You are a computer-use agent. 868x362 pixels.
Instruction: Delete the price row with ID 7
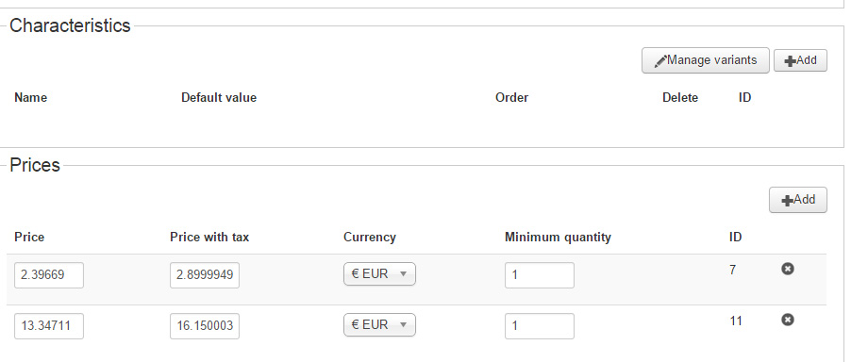coord(787,269)
